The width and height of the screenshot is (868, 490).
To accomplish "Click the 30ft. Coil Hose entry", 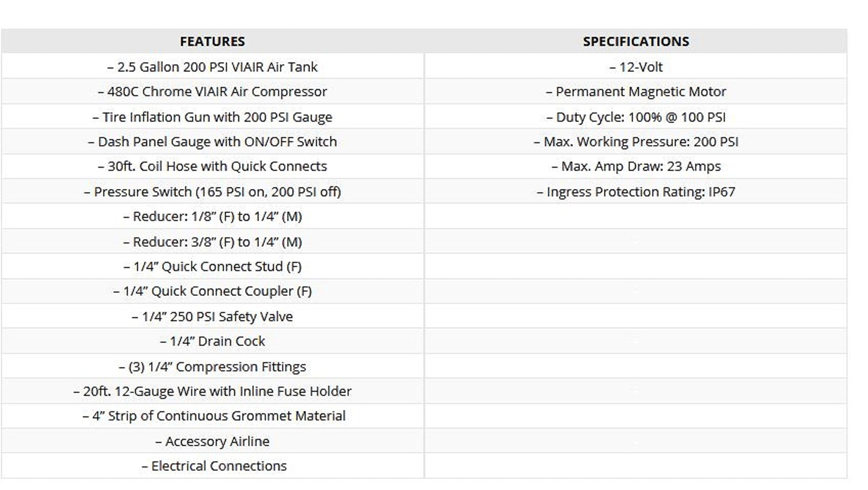I will (212, 166).
